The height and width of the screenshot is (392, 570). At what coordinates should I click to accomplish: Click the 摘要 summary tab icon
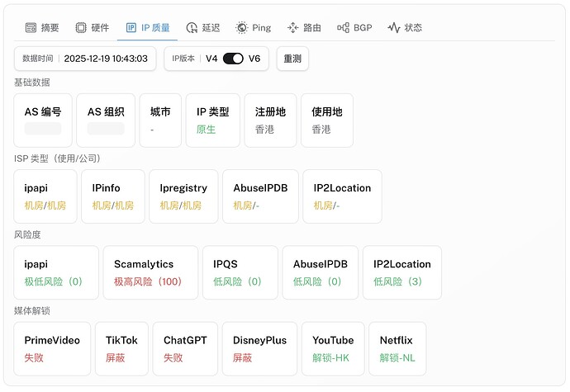(31, 27)
